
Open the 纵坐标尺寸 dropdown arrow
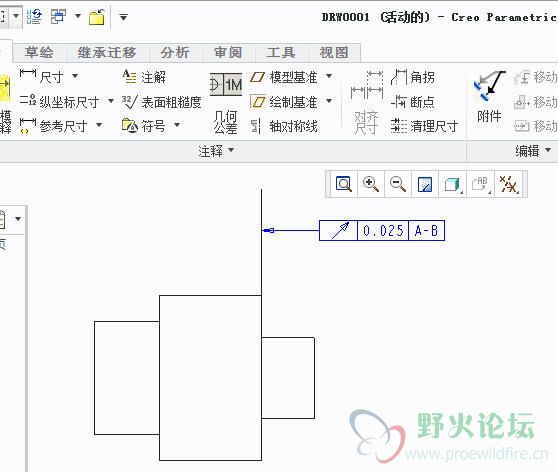pyautogui.click(x=111, y=101)
